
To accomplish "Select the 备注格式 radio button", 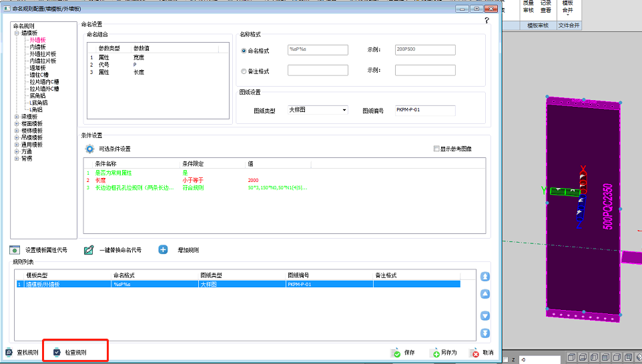I will coord(243,71).
